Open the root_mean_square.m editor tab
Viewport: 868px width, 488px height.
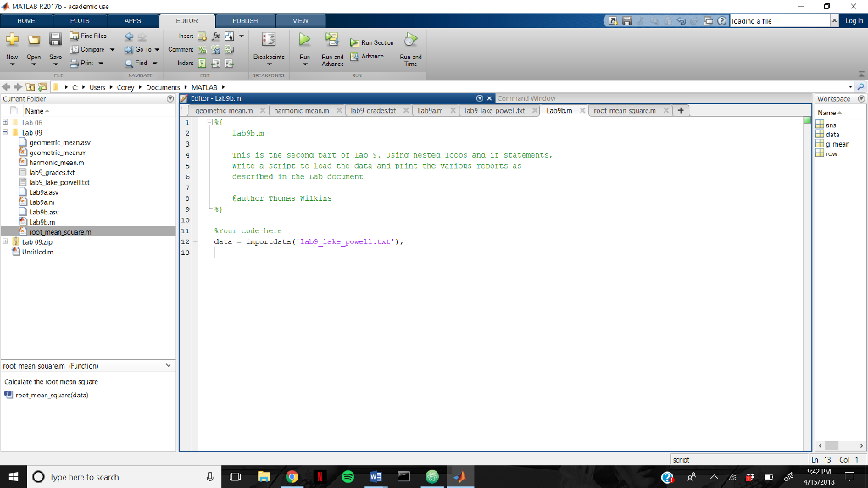625,111
